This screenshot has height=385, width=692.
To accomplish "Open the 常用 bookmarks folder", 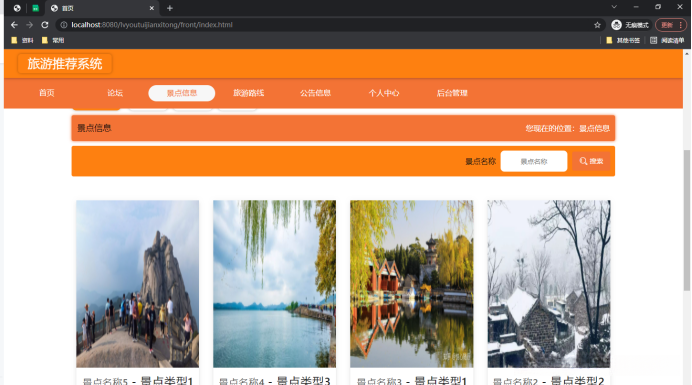I will pos(53,40).
